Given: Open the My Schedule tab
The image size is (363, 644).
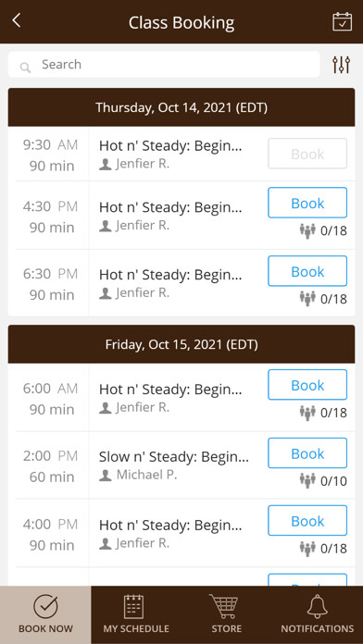Looking at the screenshot, I should click(136, 614).
